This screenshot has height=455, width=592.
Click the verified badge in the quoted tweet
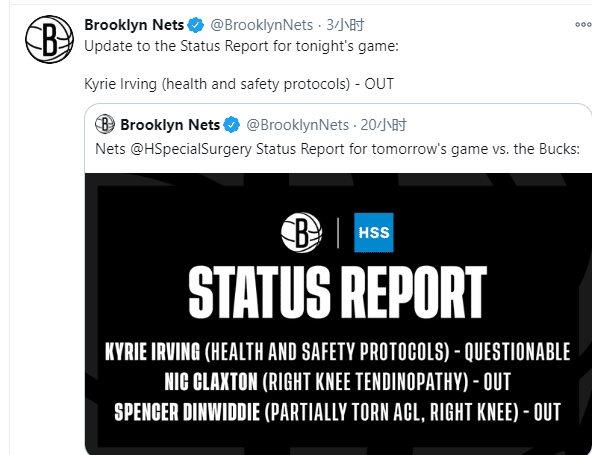point(231,125)
